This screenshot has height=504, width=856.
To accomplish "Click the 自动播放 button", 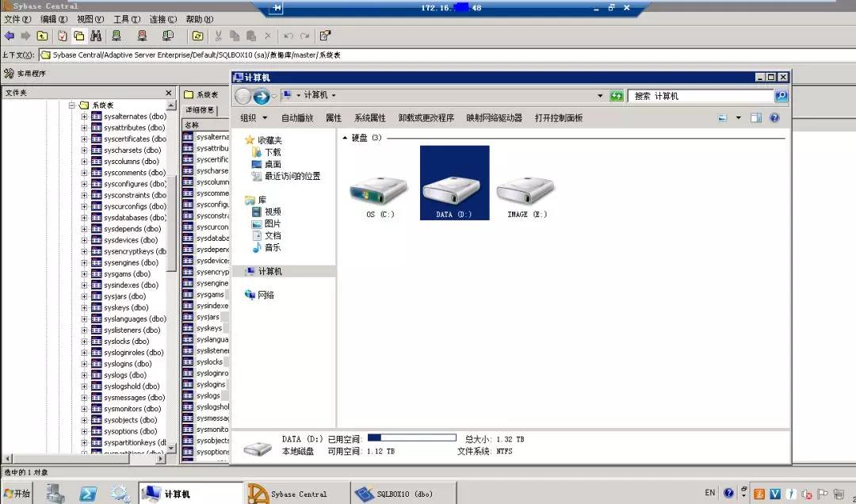I will coord(297,118).
